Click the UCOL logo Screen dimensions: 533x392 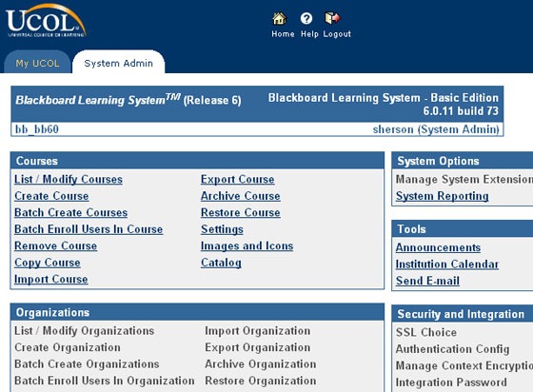coord(46,21)
